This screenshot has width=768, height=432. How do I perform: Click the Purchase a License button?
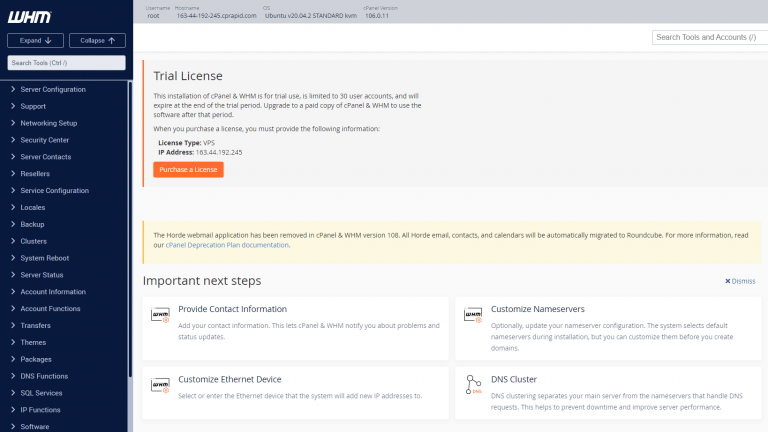tap(188, 169)
